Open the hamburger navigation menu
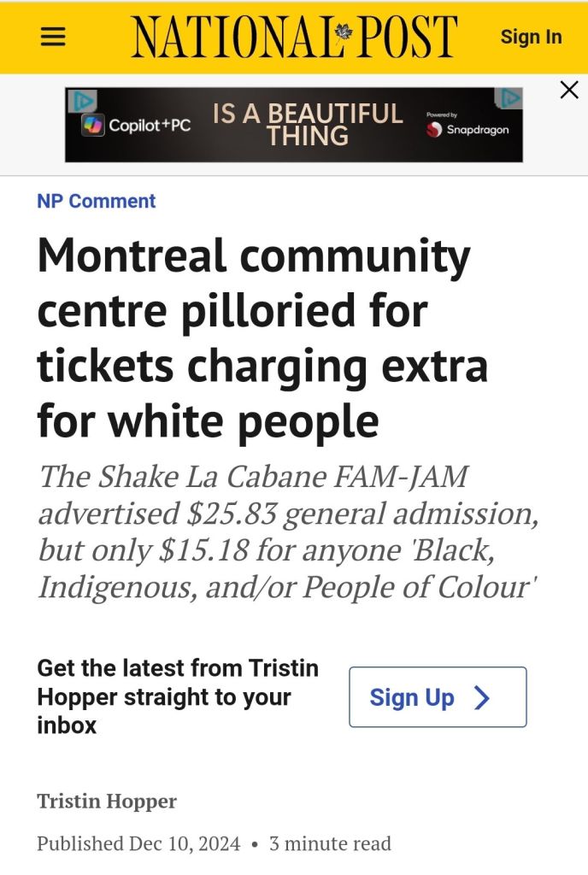 53,36
